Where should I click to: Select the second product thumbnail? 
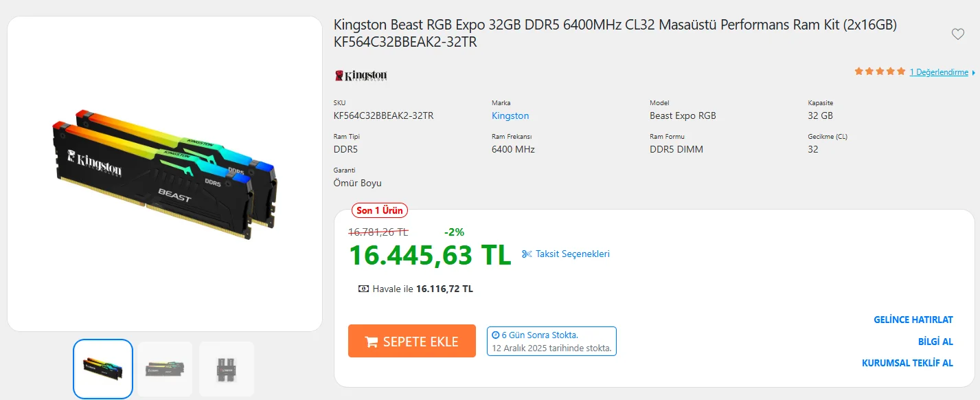[x=165, y=369]
